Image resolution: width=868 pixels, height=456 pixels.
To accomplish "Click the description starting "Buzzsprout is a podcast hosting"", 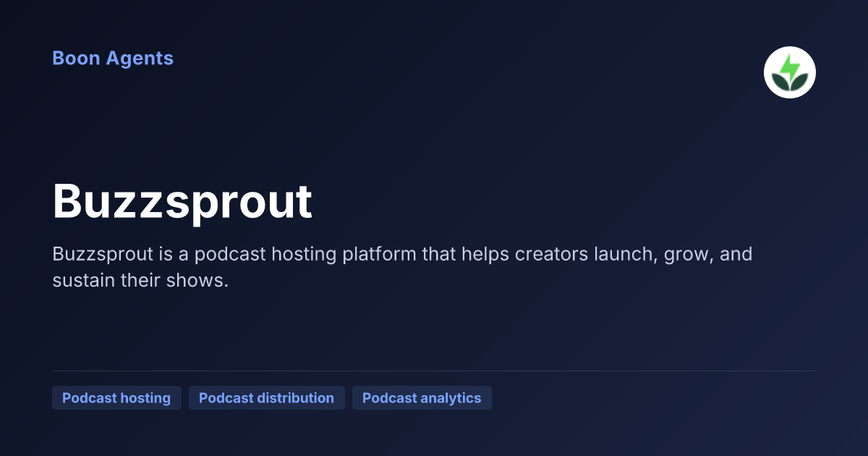I will 402,267.
